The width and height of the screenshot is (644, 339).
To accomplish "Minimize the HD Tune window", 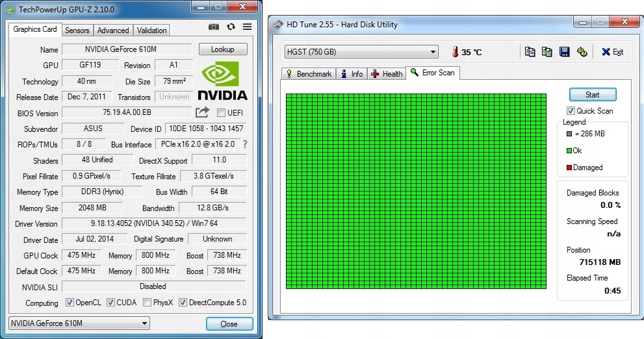I will (x=583, y=23).
